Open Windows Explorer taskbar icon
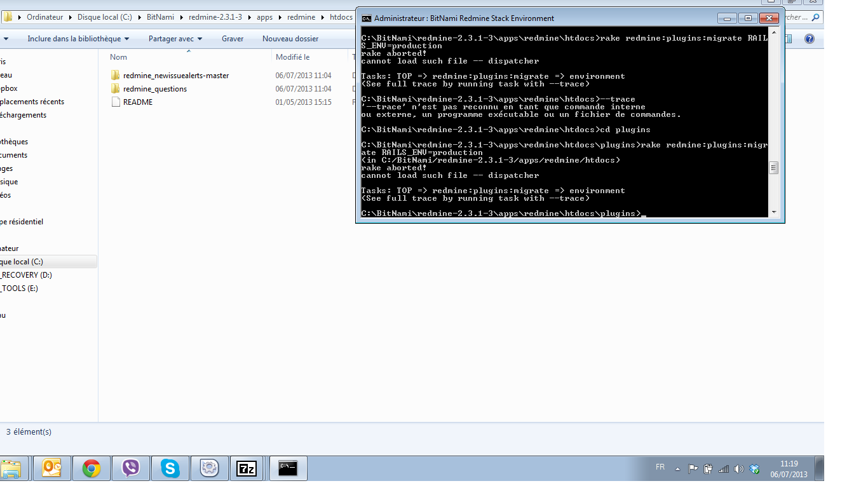Screen dimensions: 868x488 click(11, 469)
